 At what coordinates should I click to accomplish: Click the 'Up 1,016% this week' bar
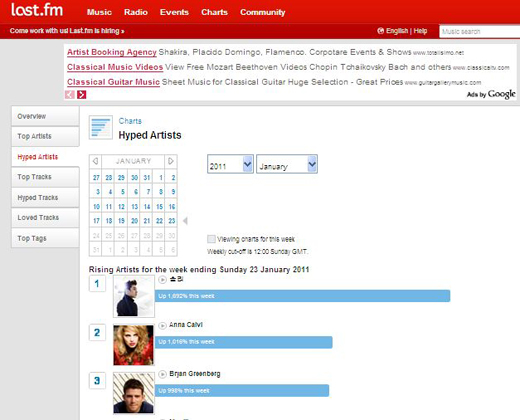coord(244,342)
